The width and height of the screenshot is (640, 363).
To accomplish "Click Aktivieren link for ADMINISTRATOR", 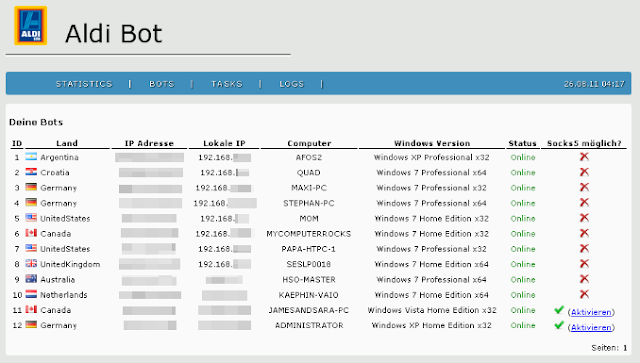I will [x=591, y=327].
